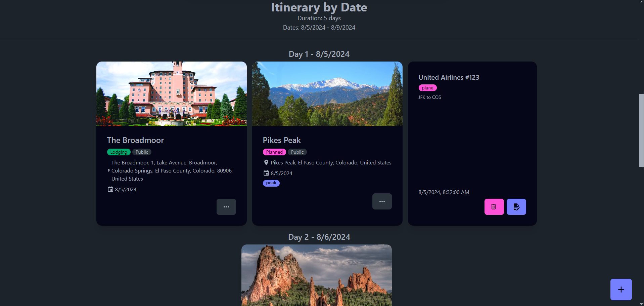The height and width of the screenshot is (306, 644).
Task: Edit the United Airlines #123 flight entry
Action: coord(516,206)
